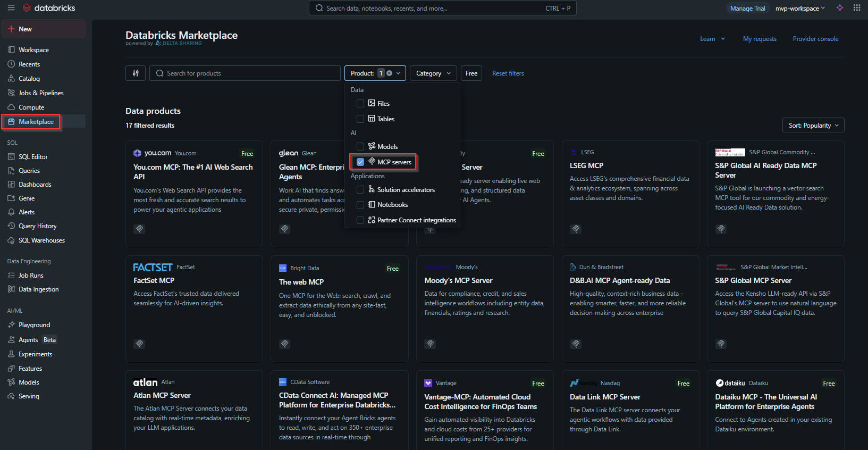
Task: Expand the Category dropdown
Action: pos(433,73)
